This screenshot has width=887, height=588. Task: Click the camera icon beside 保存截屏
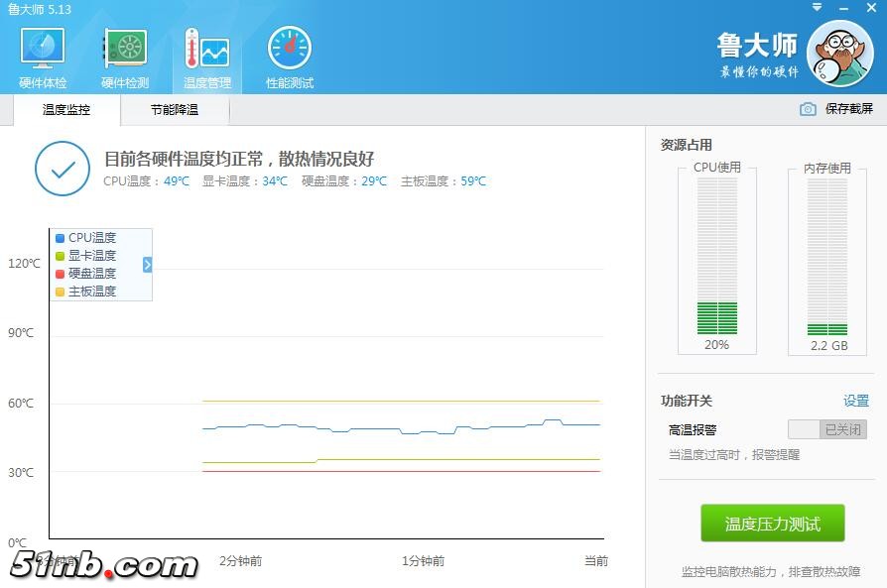(808, 109)
